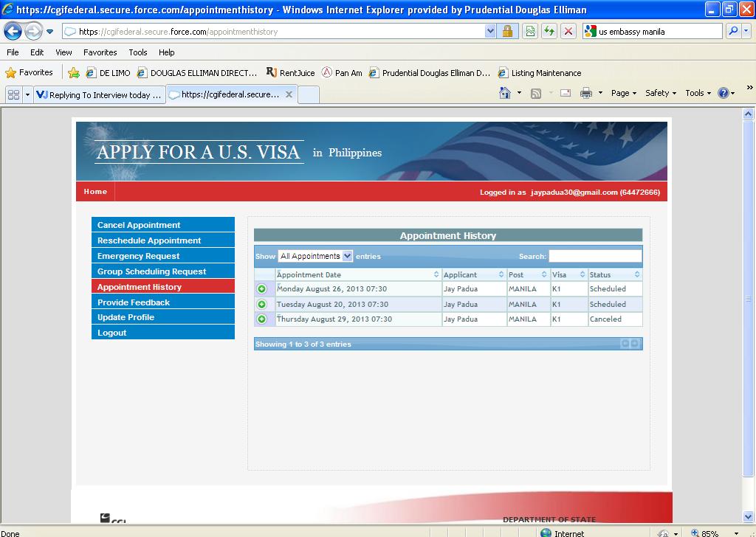Click the Home page icon in command bar
The image size is (756, 537).
coord(505,93)
